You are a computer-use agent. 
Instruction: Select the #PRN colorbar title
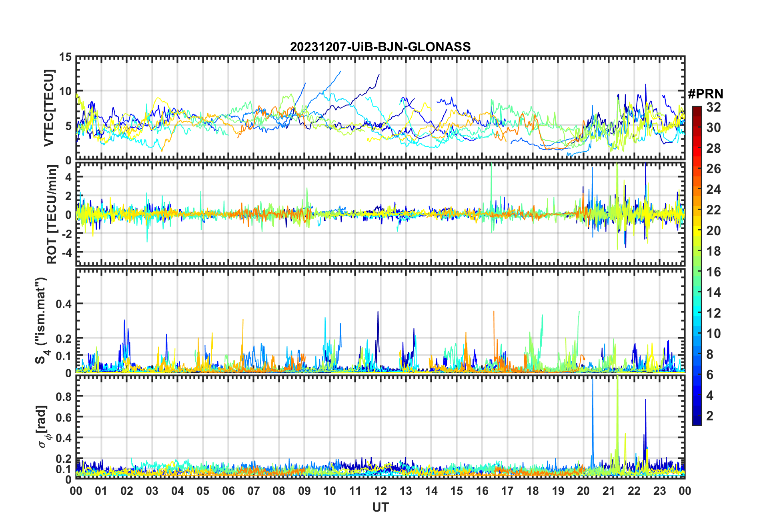pyautogui.click(x=705, y=94)
